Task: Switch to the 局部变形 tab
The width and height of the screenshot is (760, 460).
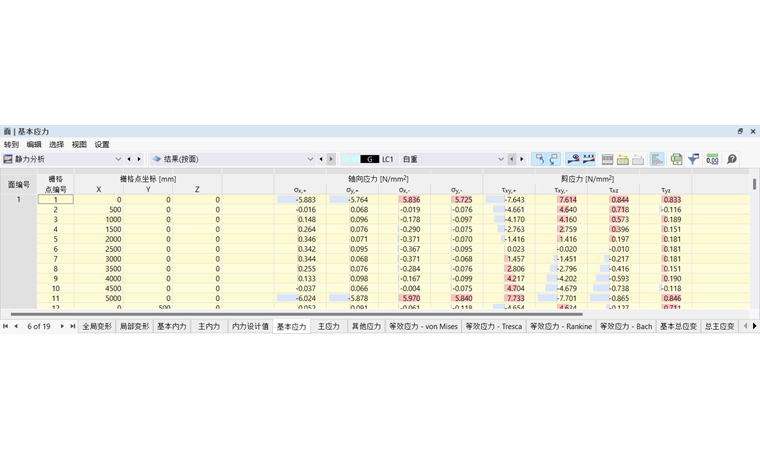Action: click(134, 326)
